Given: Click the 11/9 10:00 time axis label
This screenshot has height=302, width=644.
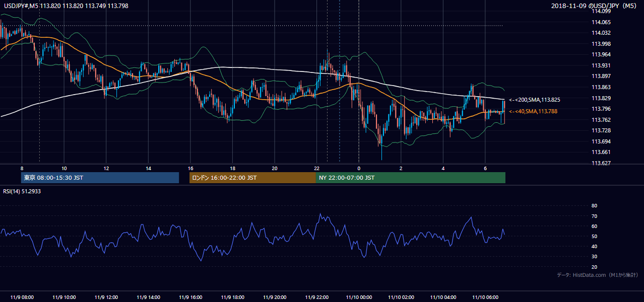Looking at the screenshot, I should pyautogui.click(x=64, y=297).
